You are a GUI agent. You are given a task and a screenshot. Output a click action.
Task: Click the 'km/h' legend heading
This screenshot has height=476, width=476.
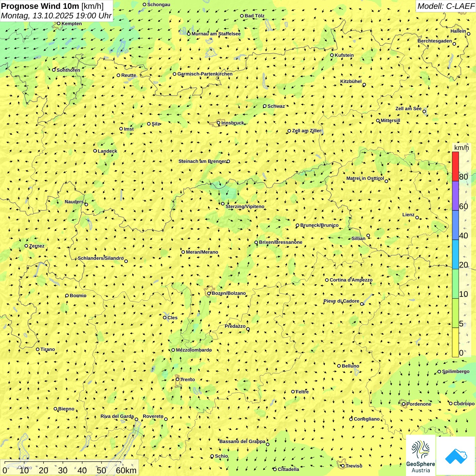click(461, 148)
